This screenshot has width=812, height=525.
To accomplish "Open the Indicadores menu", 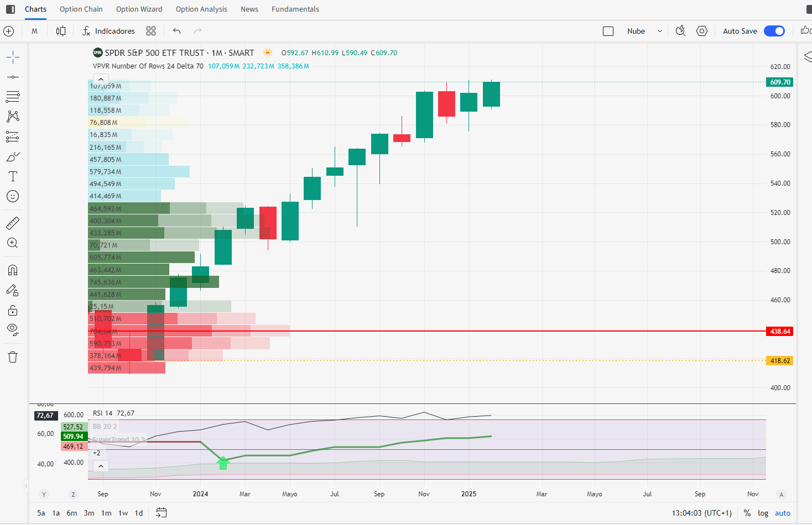I will coord(108,31).
